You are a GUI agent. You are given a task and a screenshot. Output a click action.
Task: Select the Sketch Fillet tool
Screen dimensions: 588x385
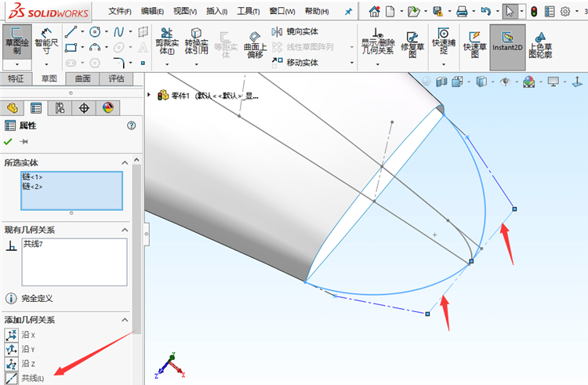[118, 63]
